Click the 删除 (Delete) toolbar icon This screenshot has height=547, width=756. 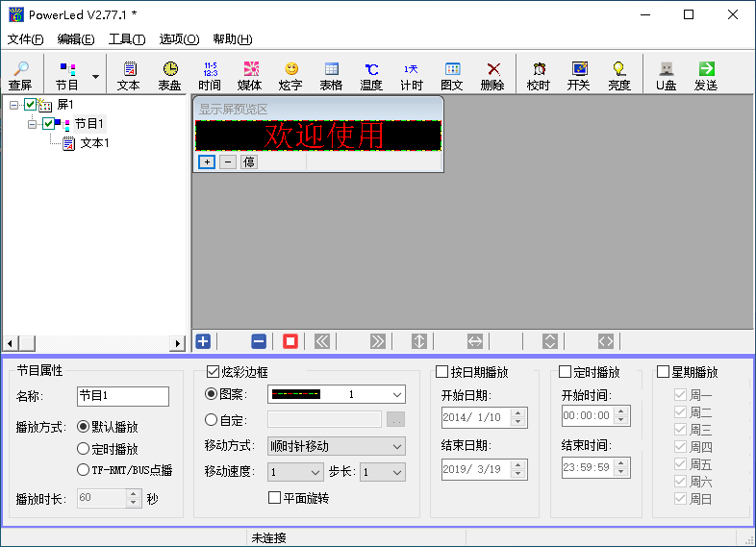pyautogui.click(x=492, y=75)
